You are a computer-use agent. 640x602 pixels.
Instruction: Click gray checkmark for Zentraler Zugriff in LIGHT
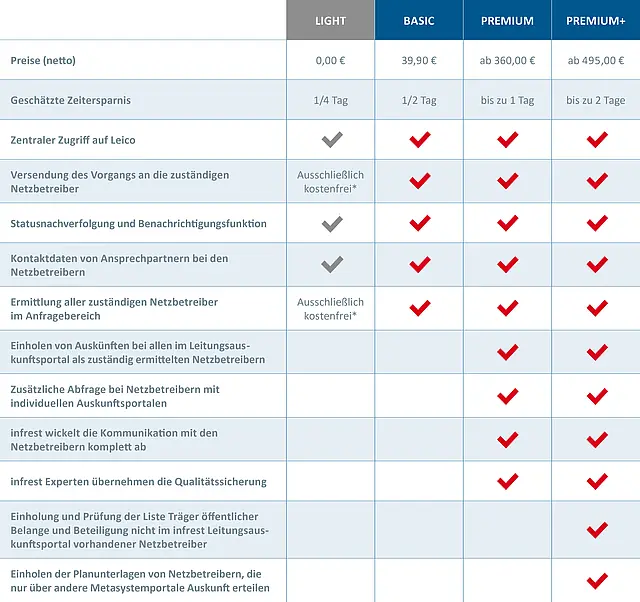331,140
